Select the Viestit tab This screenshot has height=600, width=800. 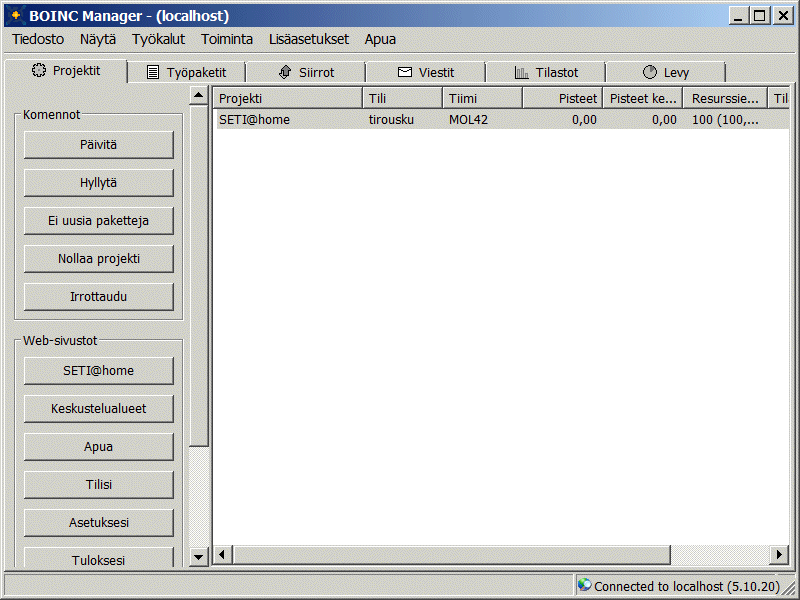[426, 72]
